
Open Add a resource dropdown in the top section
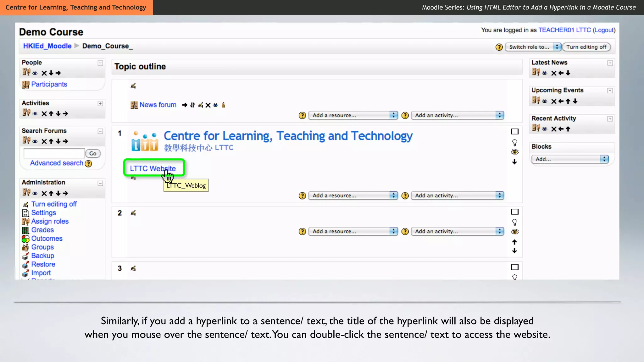point(353,115)
